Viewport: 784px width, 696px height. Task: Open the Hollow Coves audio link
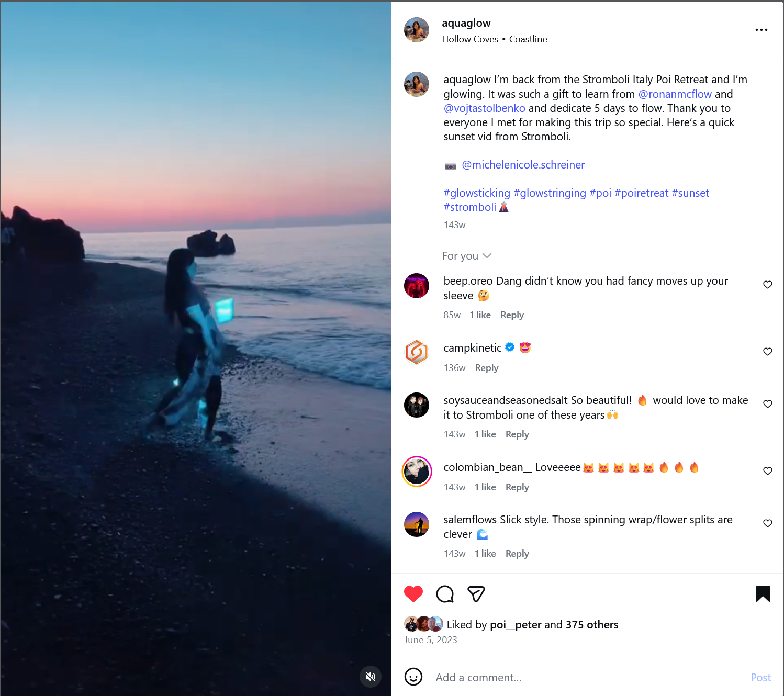click(x=470, y=39)
